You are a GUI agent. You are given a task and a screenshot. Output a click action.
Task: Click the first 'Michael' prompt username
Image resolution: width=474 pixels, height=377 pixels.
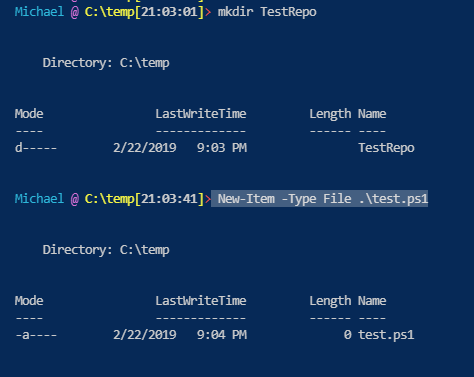pos(39,12)
